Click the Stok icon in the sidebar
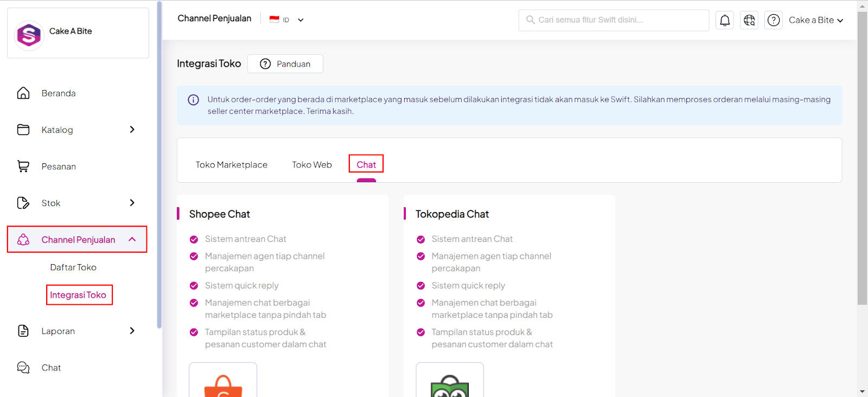This screenshot has width=868, height=397. (x=23, y=203)
